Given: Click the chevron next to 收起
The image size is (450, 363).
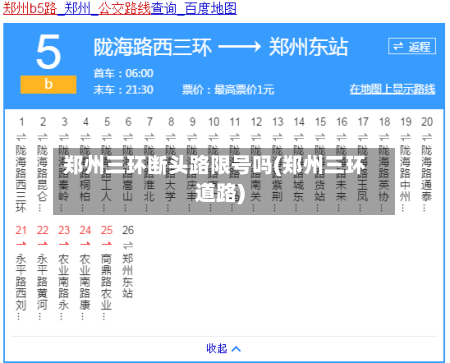Looking at the screenshot, I should click(236, 349).
